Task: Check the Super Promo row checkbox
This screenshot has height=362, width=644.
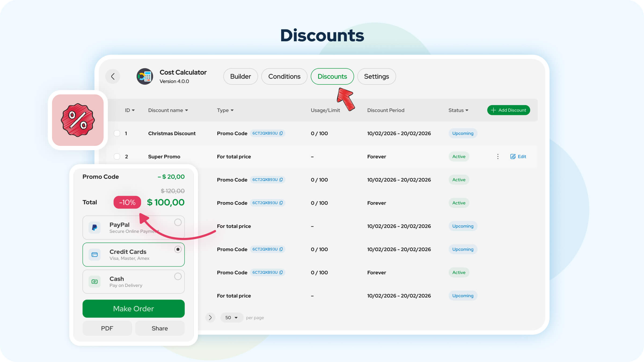Action: pyautogui.click(x=117, y=156)
